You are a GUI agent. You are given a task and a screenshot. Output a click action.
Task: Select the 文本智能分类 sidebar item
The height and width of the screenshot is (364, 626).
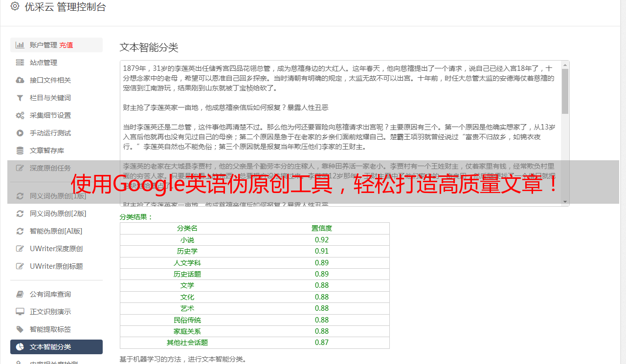pos(50,347)
